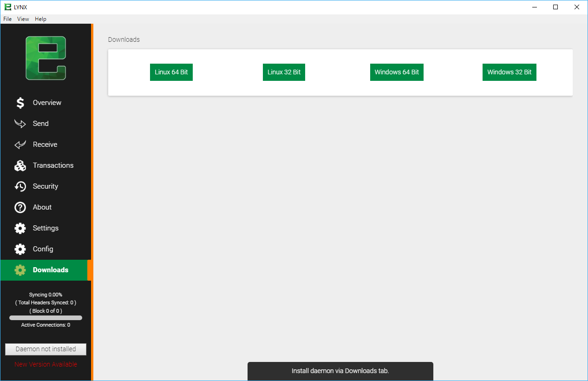Maximize the LYNX window
Screen dimensions: 588x381
pyautogui.click(x=555, y=7)
